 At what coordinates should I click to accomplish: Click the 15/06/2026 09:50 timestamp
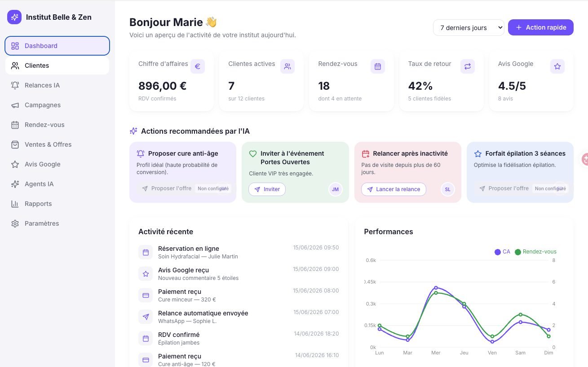316,248
